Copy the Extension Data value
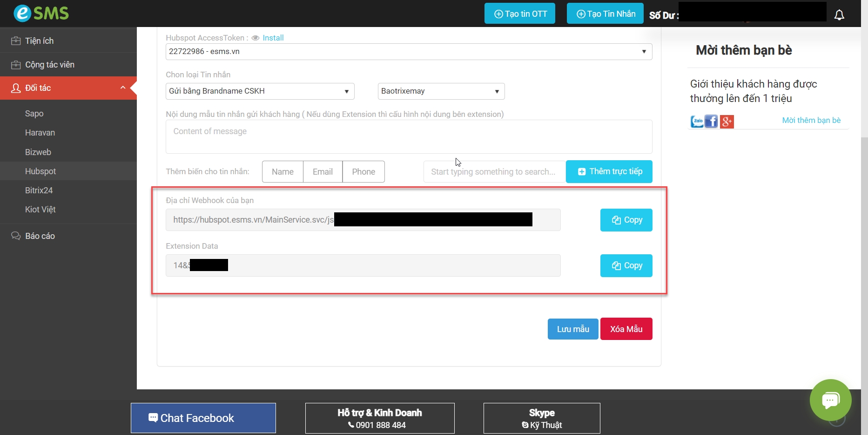Screen dimensions: 868x435 [626, 265]
